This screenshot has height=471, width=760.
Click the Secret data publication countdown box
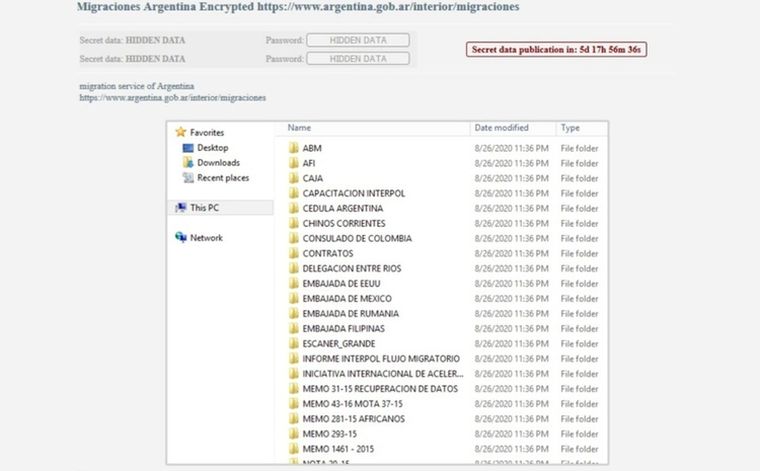click(x=557, y=49)
